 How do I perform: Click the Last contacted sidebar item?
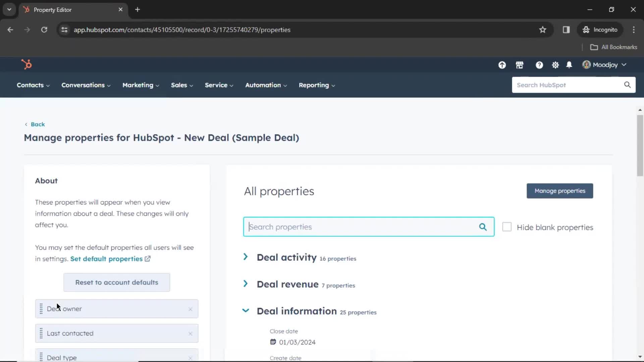click(x=117, y=333)
